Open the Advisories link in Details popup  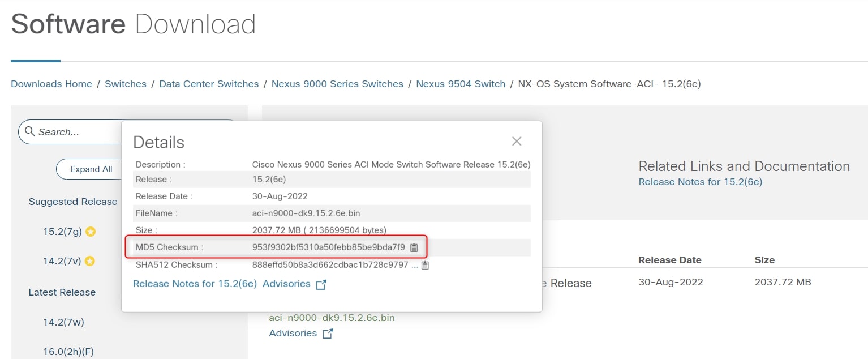pos(286,284)
